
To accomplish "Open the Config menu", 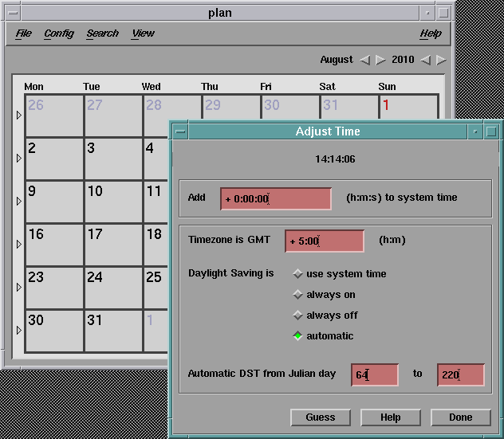I will click(59, 33).
